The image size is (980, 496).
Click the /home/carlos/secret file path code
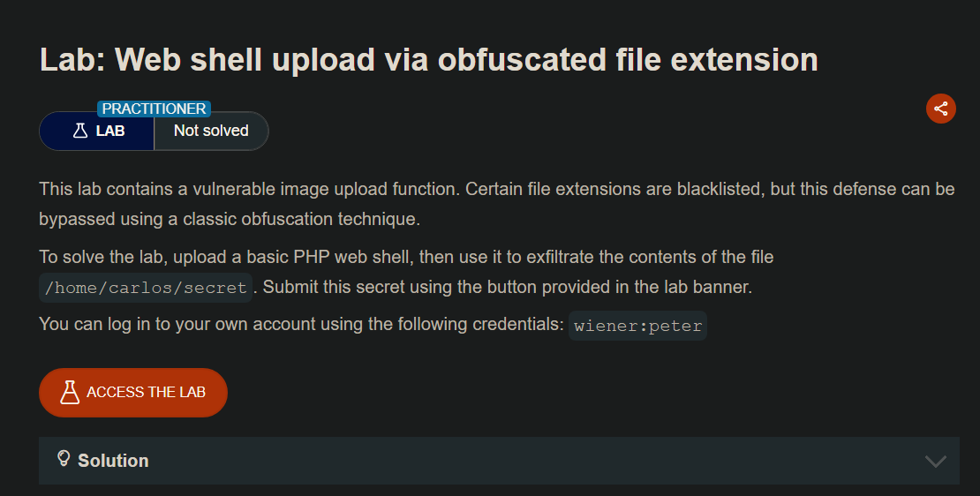tap(146, 288)
